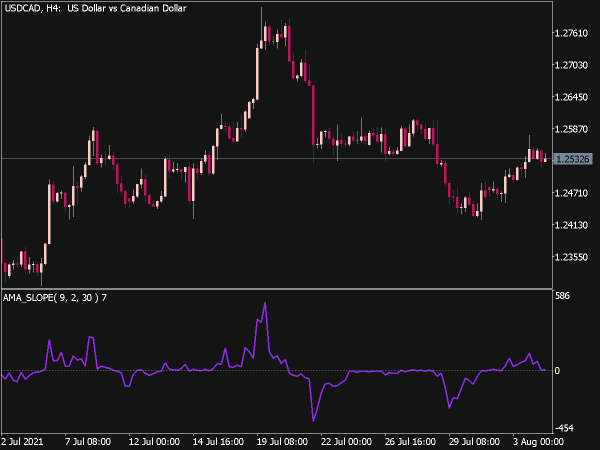This screenshot has height=450, width=600.
Task: Click price level 1.24710 on the scale
Action: click(571, 193)
